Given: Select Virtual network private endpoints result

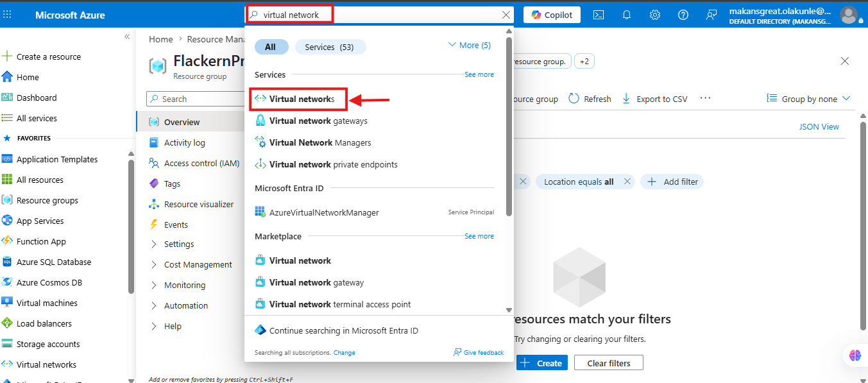Looking at the screenshot, I should (x=326, y=164).
